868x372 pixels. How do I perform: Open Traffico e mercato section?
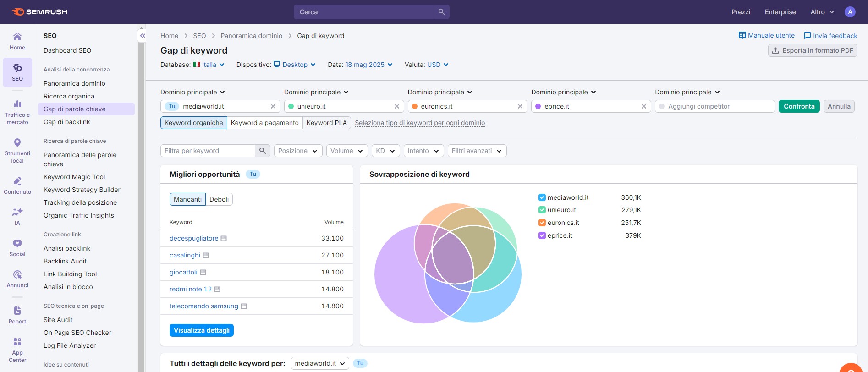(17, 112)
